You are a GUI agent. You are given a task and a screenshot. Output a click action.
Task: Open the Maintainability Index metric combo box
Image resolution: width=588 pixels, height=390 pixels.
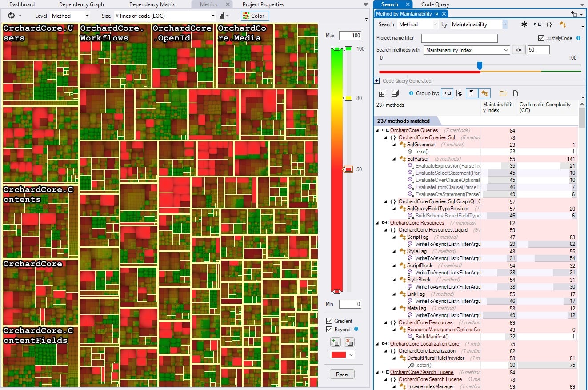[x=467, y=50]
